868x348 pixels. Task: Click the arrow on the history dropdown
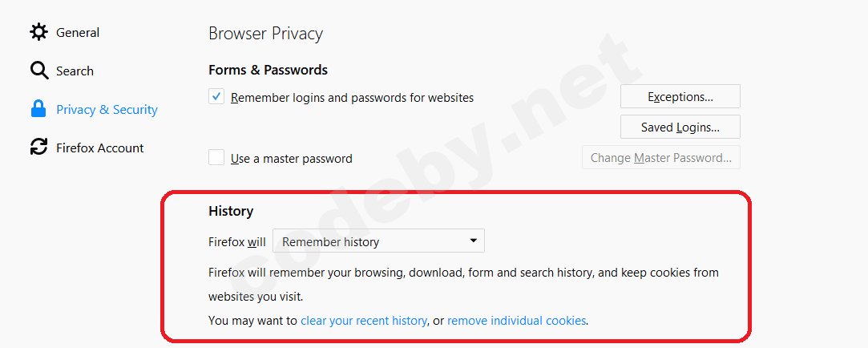pos(474,241)
